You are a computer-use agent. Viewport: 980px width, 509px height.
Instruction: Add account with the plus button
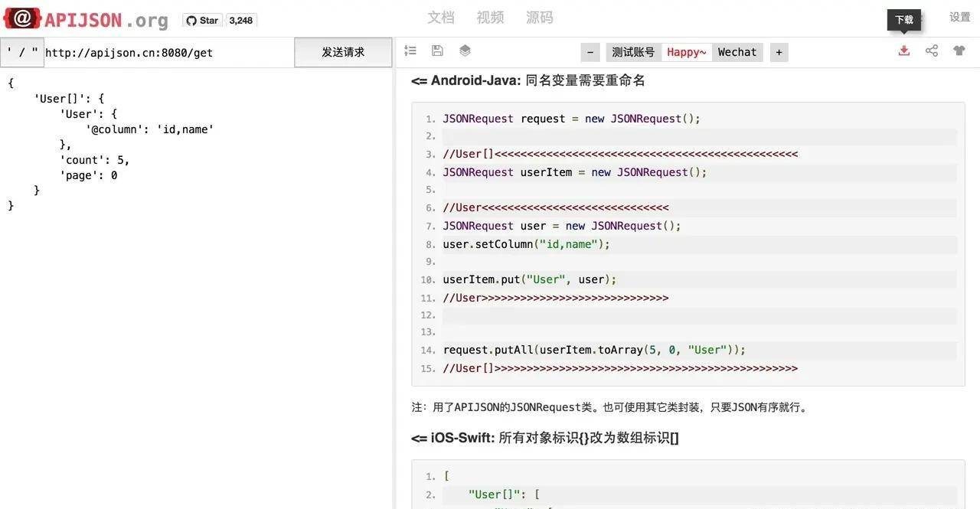[779, 52]
